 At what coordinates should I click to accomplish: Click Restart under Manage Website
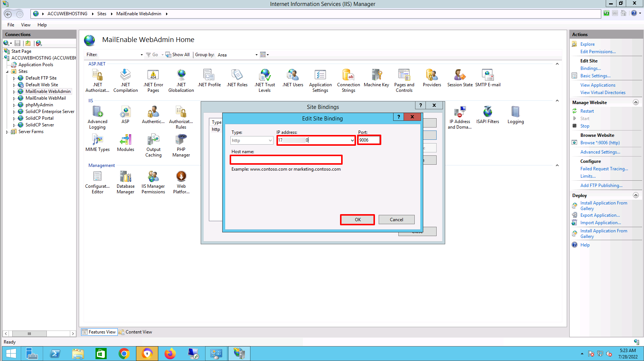(x=587, y=111)
